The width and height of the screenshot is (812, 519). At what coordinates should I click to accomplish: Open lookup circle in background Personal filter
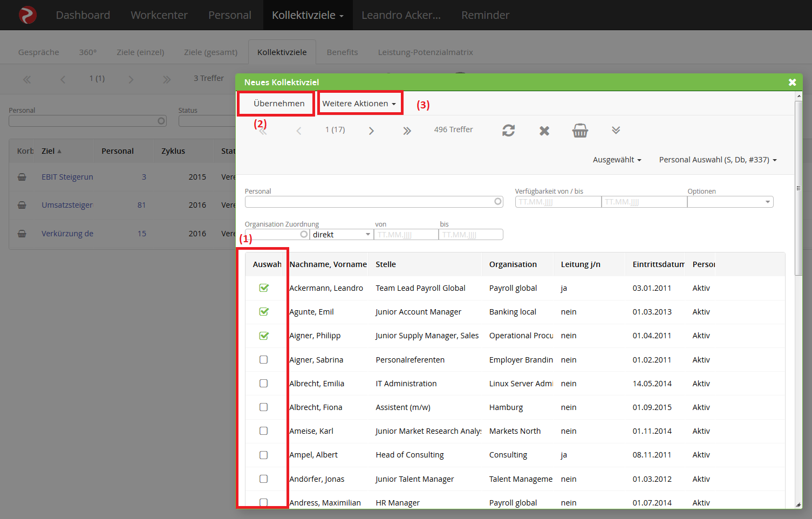pyautogui.click(x=161, y=121)
